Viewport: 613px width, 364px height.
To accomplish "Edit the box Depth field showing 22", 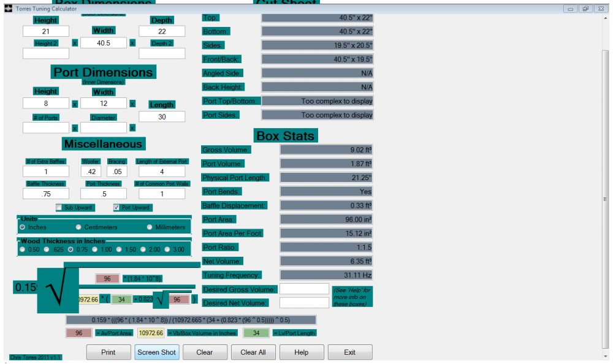I will pyautogui.click(x=162, y=31).
